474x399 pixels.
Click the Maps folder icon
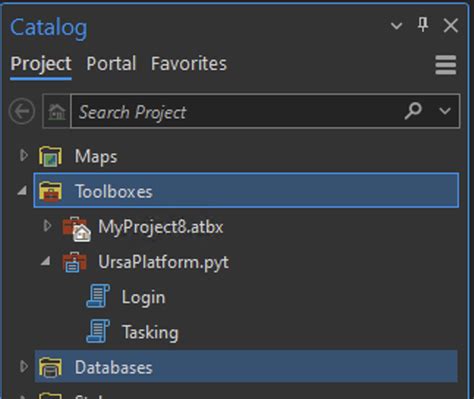[x=50, y=156]
